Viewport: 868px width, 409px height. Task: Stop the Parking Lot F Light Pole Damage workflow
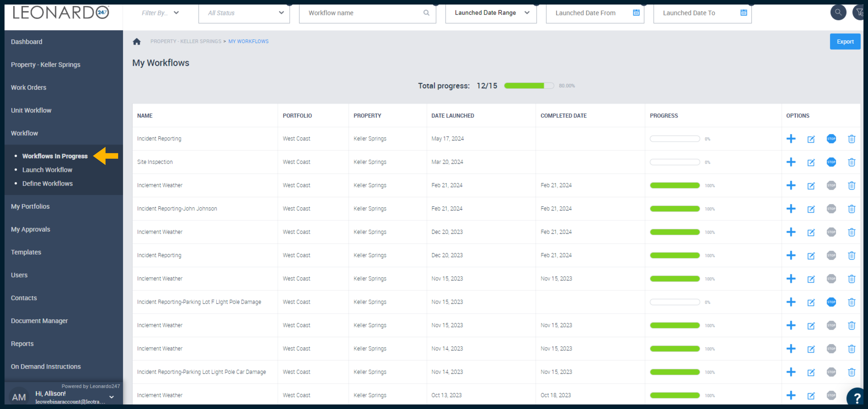(x=831, y=302)
